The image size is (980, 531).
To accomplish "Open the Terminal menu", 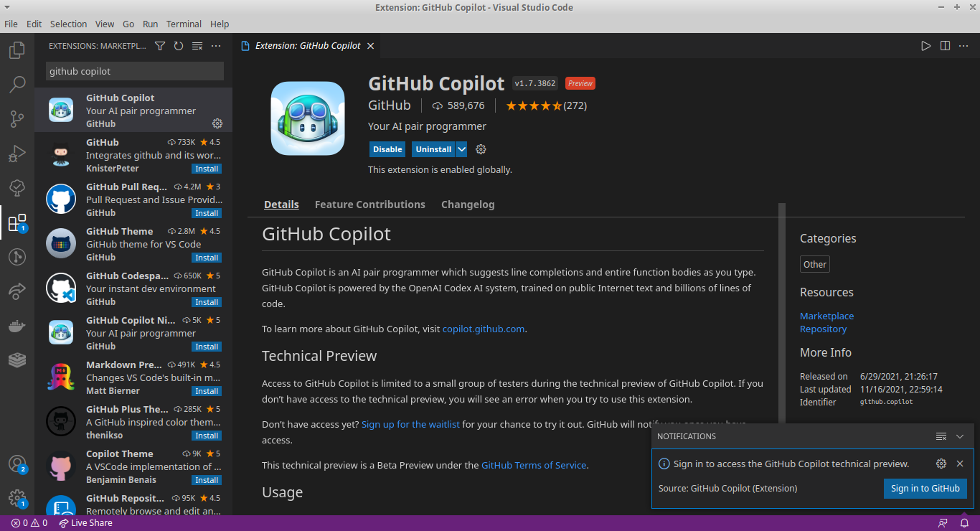I will [x=184, y=24].
